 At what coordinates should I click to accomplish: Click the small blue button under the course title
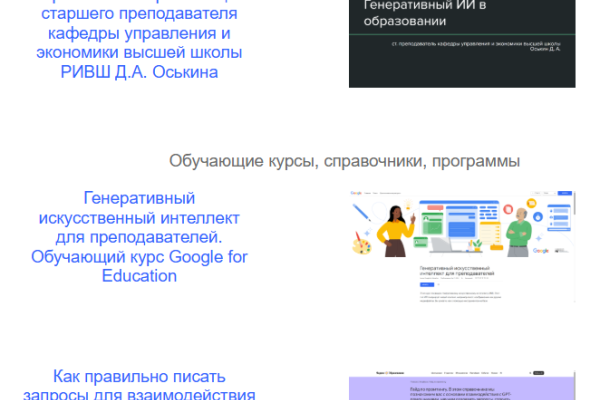426,285
